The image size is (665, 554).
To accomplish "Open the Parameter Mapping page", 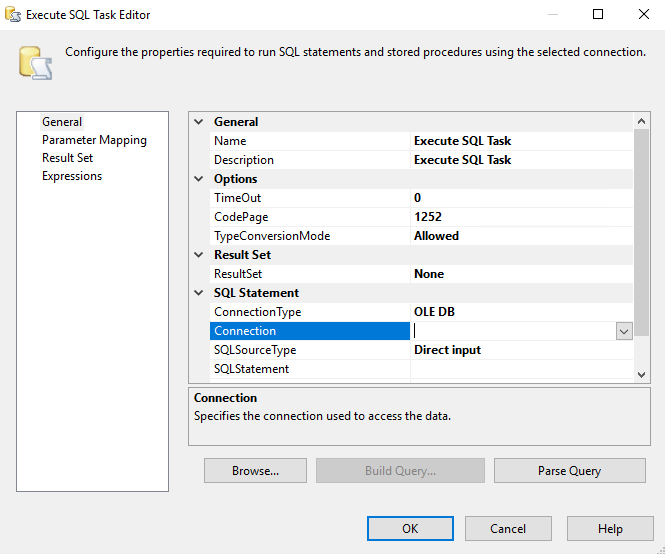I will coord(94,140).
